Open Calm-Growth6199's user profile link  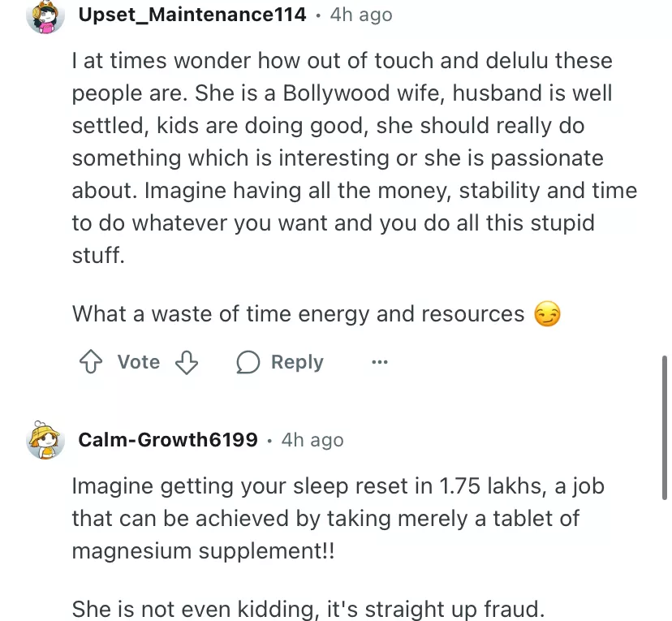[168, 440]
